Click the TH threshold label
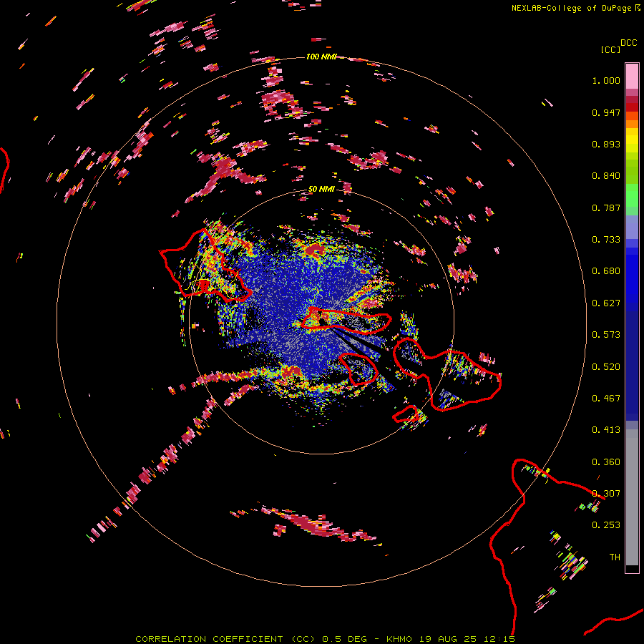This screenshot has height=644, width=644. pos(615,557)
